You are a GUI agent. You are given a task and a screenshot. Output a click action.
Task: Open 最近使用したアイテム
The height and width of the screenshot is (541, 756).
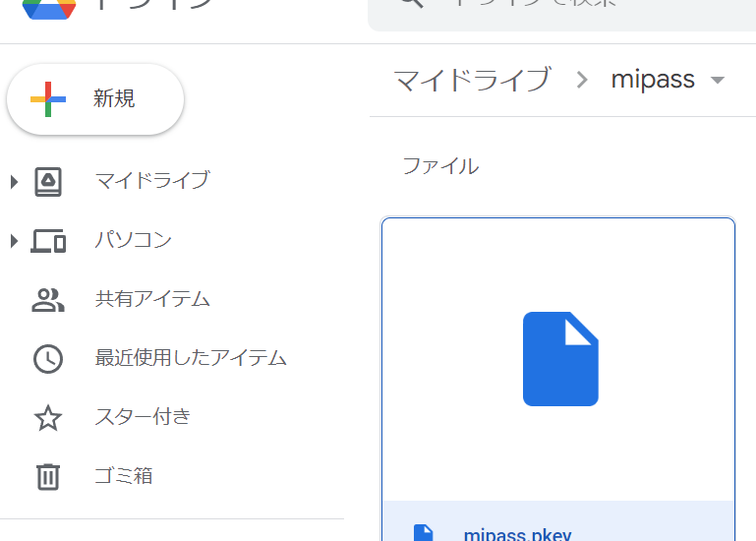[191, 358]
